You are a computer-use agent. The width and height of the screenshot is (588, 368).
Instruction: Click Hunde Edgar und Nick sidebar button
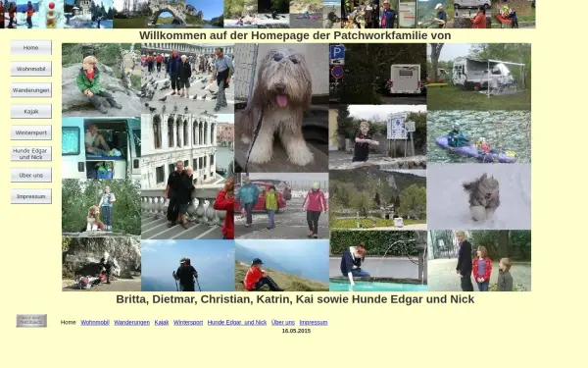pos(31,154)
